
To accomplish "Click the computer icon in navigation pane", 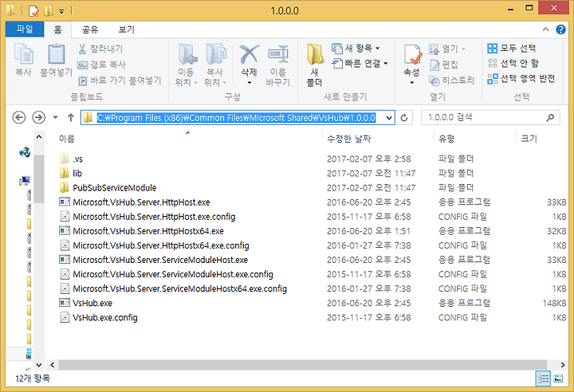I will pyautogui.click(x=25, y=181).
